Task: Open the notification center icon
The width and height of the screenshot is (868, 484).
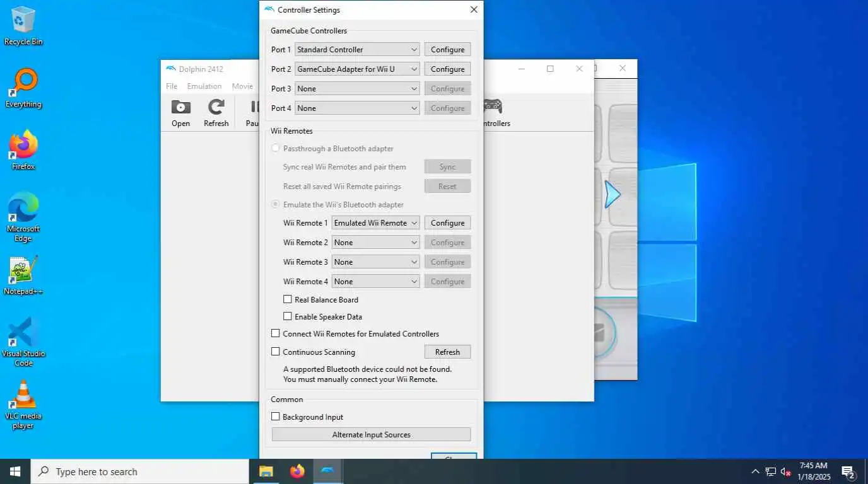Action: (848, 471)
